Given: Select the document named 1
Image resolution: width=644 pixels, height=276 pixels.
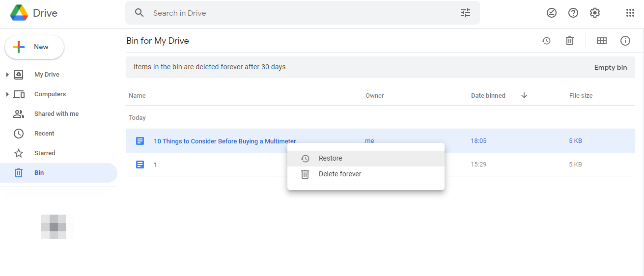Looking at the screenshot, I should [x=155, y=165].
